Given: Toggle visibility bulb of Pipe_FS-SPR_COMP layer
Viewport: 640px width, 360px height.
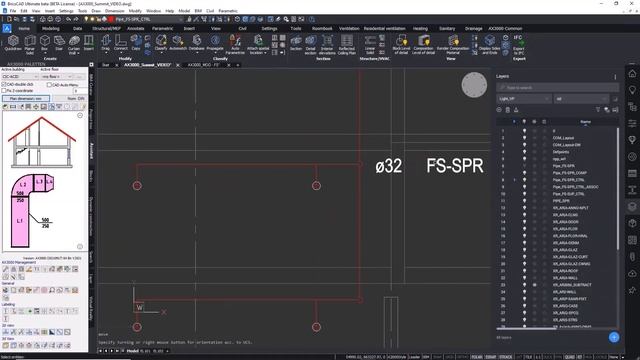Looking at the screenshot, I should click(x=524, y=173).
